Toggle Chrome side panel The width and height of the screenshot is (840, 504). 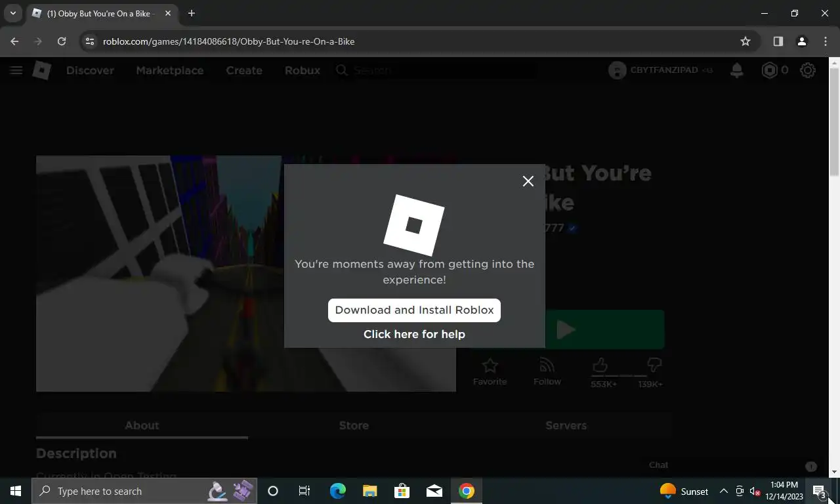click(x=778, y=41)
